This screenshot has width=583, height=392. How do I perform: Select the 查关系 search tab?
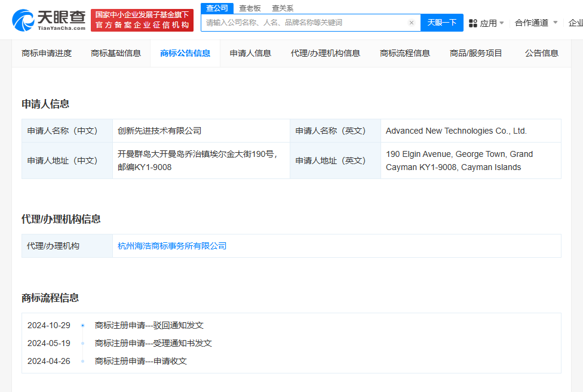(x=283, y=8)
